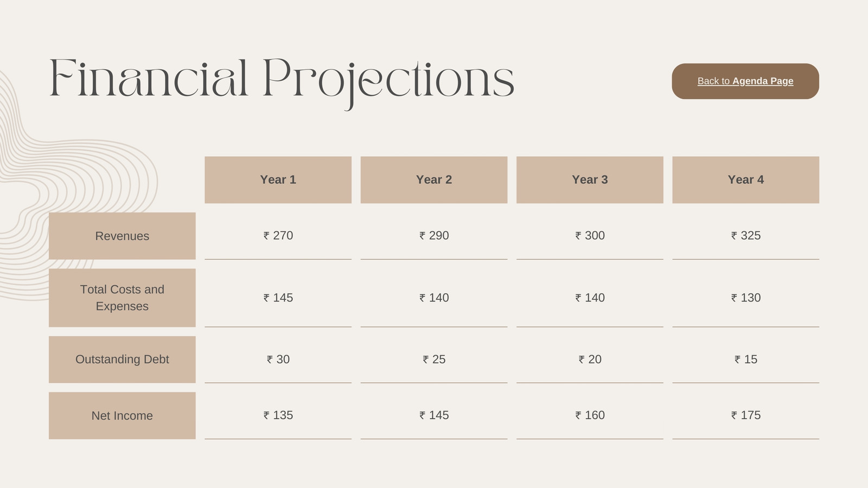Select the Year 4 costs value 130
This screenshot has height=488, width=868.
click(746, 298)
